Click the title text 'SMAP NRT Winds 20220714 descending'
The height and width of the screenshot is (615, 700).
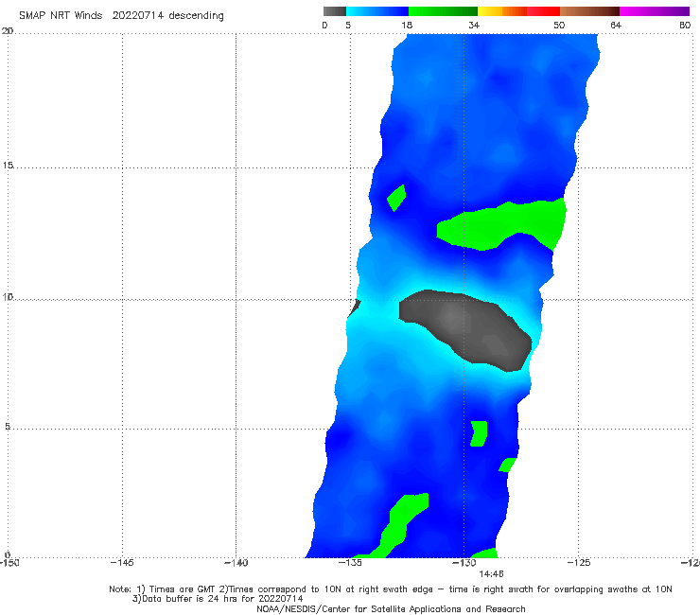[121, 15]
